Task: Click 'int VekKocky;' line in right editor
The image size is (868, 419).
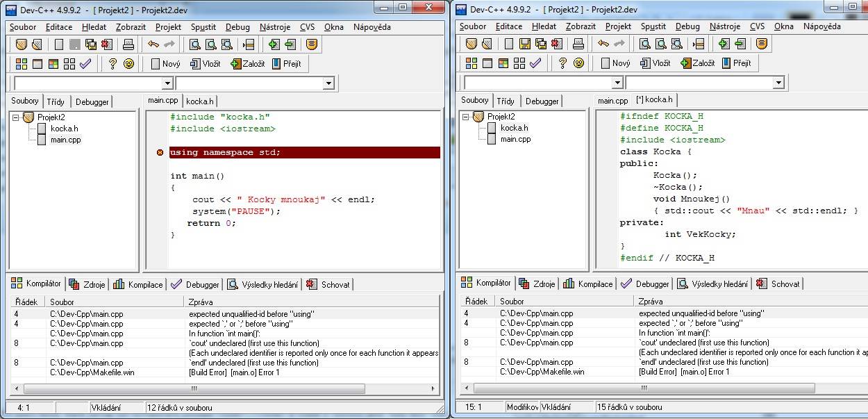Action: click(x=700, y=234)
